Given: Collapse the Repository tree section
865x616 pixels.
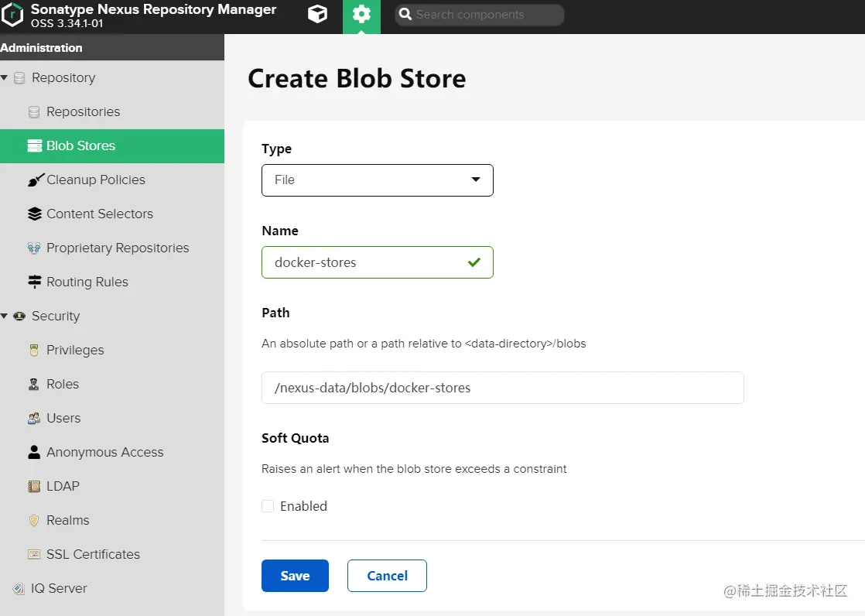Looking at the screenshot, I should pyautogui.click(x=5, y=78).
